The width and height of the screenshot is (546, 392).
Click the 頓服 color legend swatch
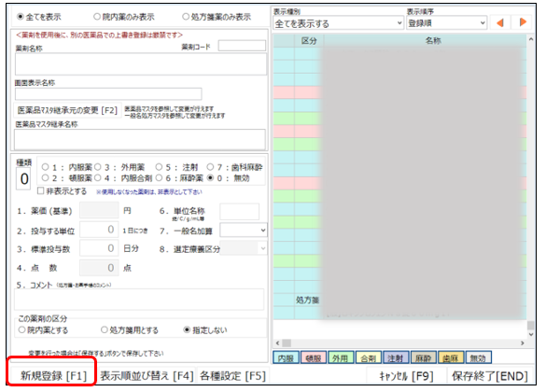(314, 357)
